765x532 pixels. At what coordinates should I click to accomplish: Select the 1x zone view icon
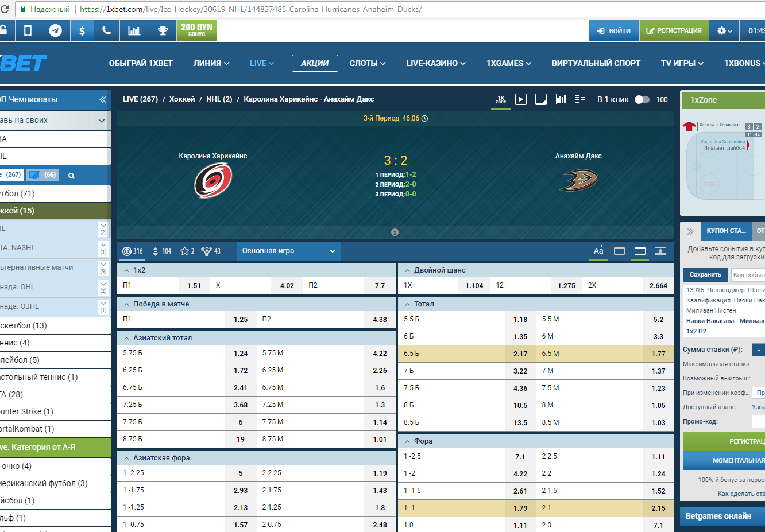[501, 99]
